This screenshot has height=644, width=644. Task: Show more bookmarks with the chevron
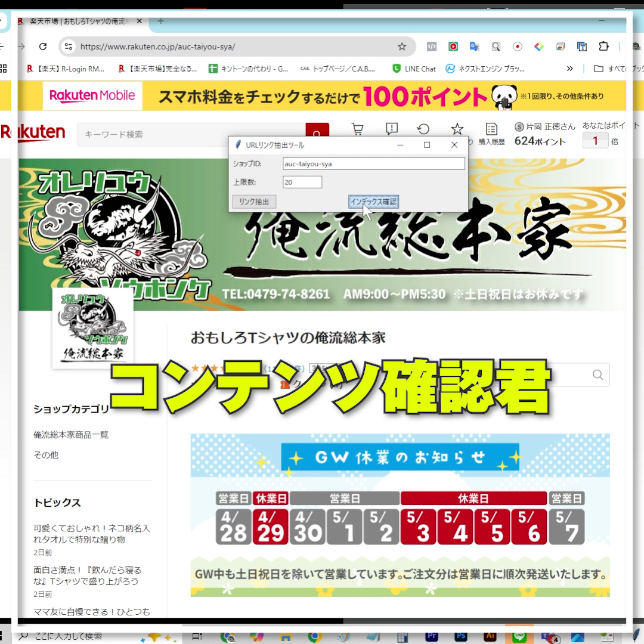pyautogui.click(x=569, y=69)
